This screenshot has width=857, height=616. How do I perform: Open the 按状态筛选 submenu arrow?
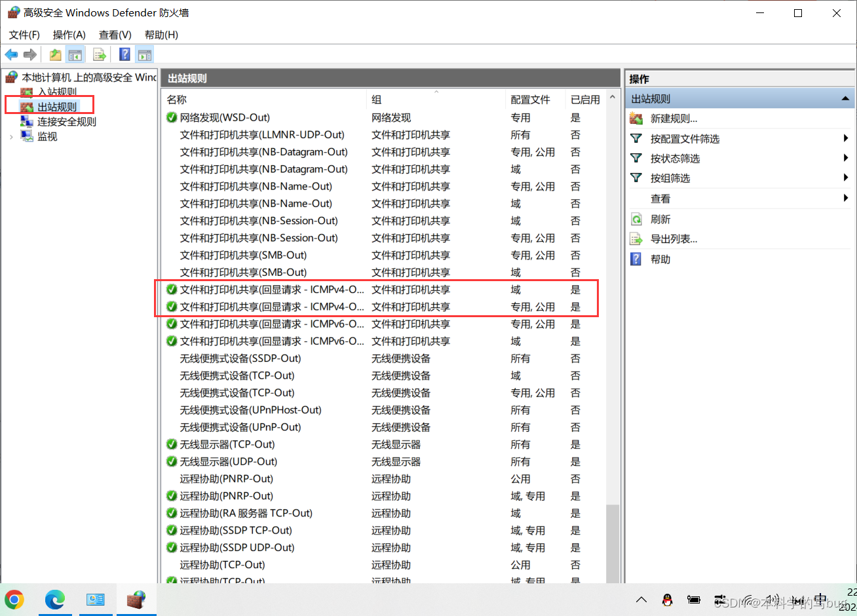click(846, 158)
